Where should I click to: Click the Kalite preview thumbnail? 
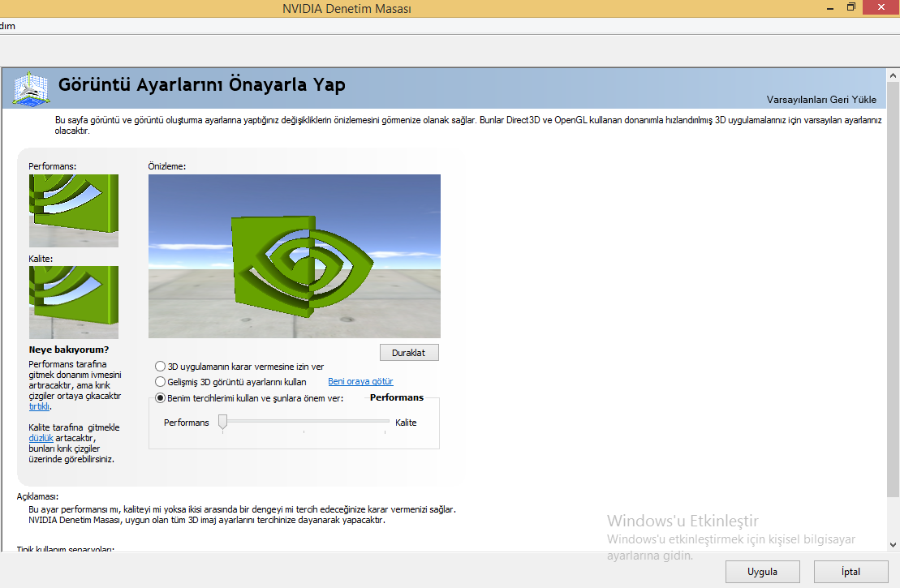coord(74,303)
